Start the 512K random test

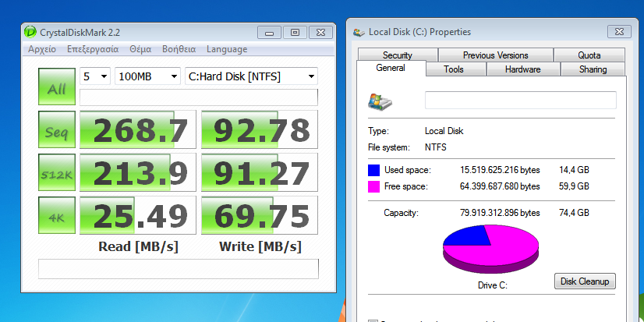click(x=57, y=172)
